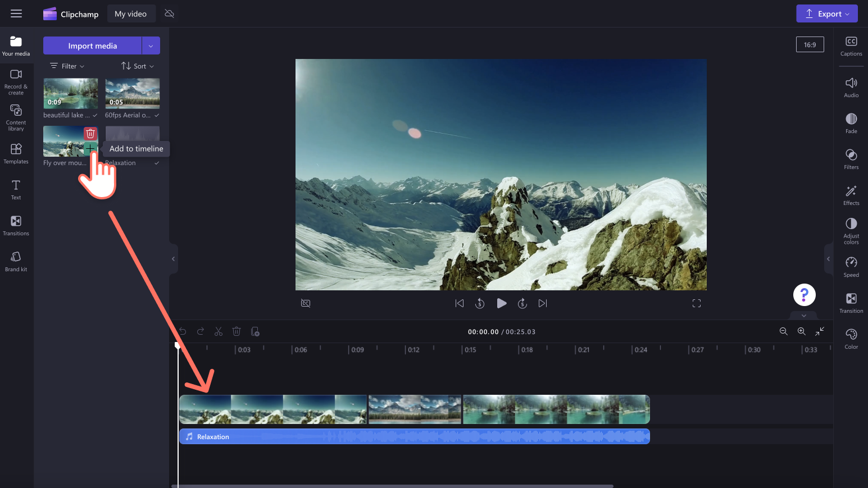Click the Undo icon

click(182, 332)
